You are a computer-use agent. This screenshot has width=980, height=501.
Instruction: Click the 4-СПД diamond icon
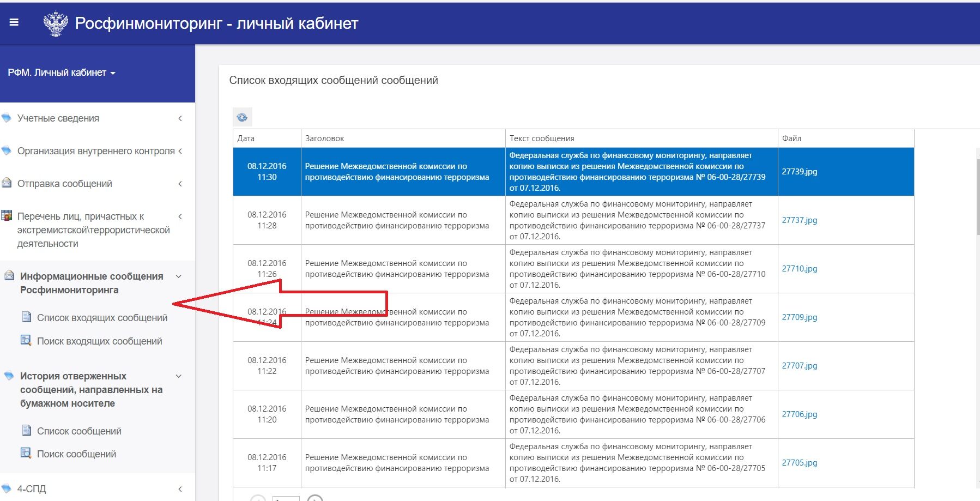pos(7,488)
